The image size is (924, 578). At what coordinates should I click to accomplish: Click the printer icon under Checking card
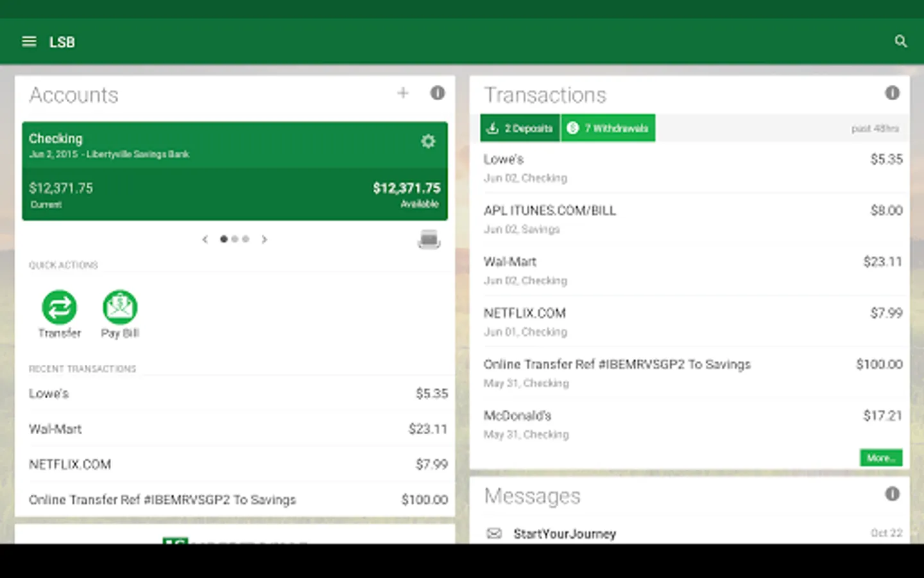(x=429, y=240)
